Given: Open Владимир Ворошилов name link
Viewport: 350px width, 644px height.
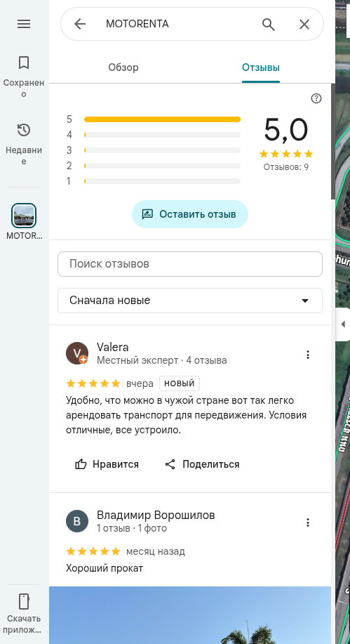Looking at the screenshot, I should (156, 515).
